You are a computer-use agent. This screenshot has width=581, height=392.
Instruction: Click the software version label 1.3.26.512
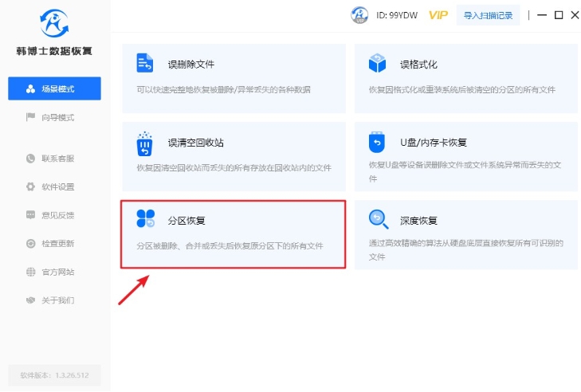coord(54,375)
